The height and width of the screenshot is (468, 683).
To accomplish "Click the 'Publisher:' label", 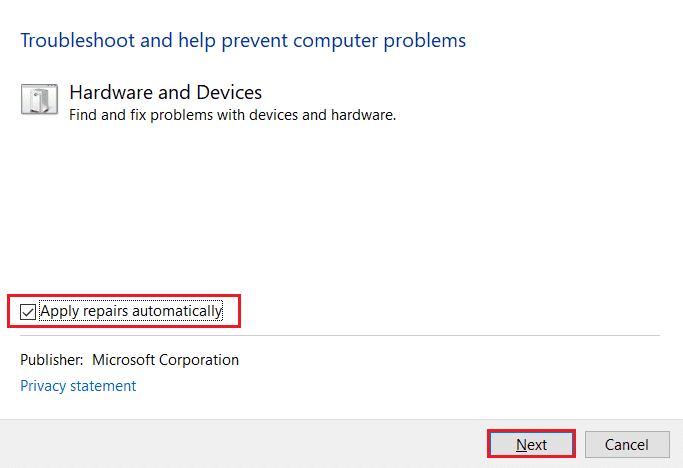I will 51,360.
